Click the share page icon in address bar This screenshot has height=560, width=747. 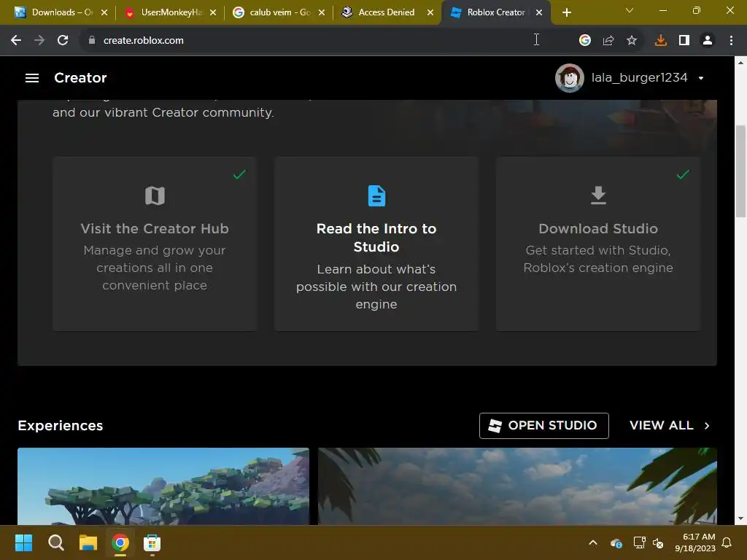pyautogui.click(x=608, y=41)
